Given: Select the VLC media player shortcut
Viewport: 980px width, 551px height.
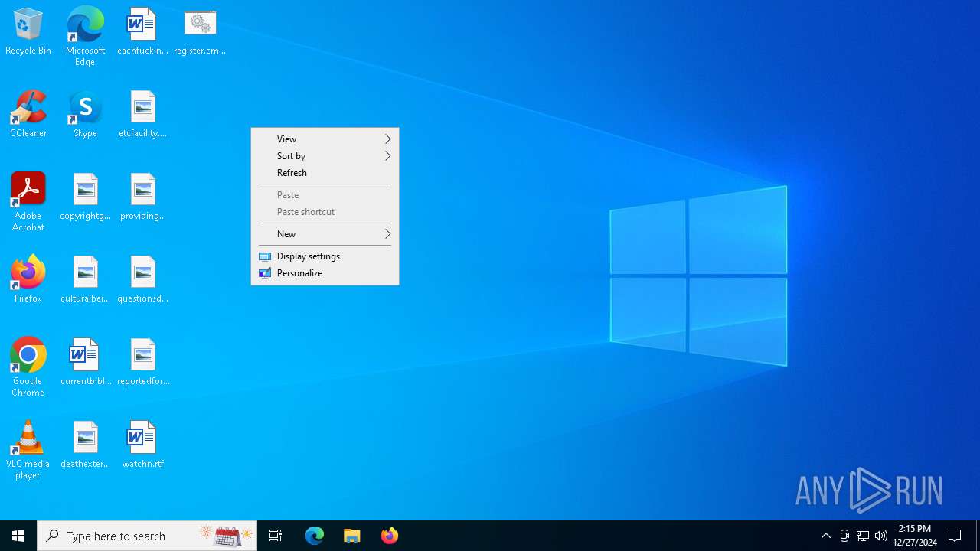Looking at the screenshot, I should pos(28,450).
